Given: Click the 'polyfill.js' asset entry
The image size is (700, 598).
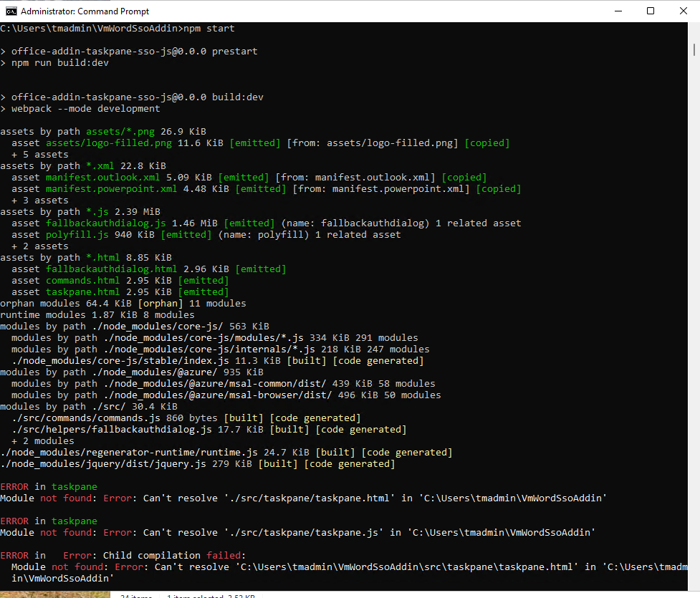Looking at the screenshot, I should 77,235.
